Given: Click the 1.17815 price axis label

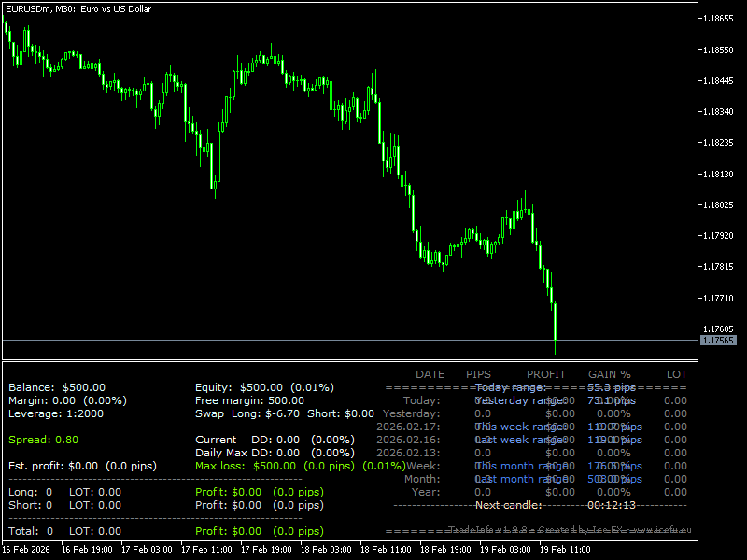Looking at the screenshot, I should coord(718,267).
